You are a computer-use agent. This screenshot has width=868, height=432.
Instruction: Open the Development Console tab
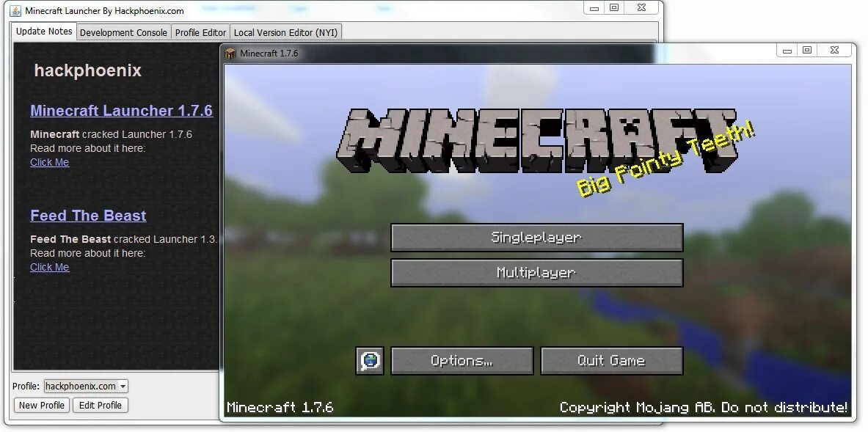point(123,32)
